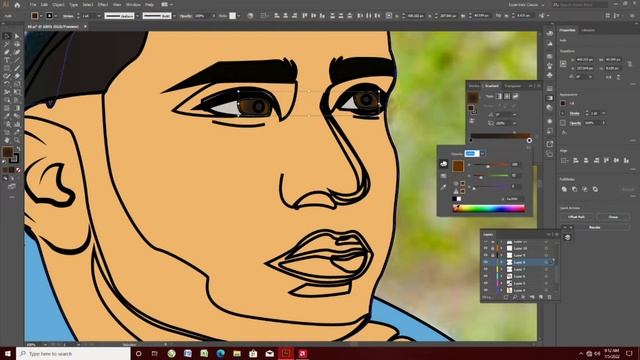Select the Line Segment tool
This screenshot has width=640, height=360.
pyautogui.click(x=17, y=60)
